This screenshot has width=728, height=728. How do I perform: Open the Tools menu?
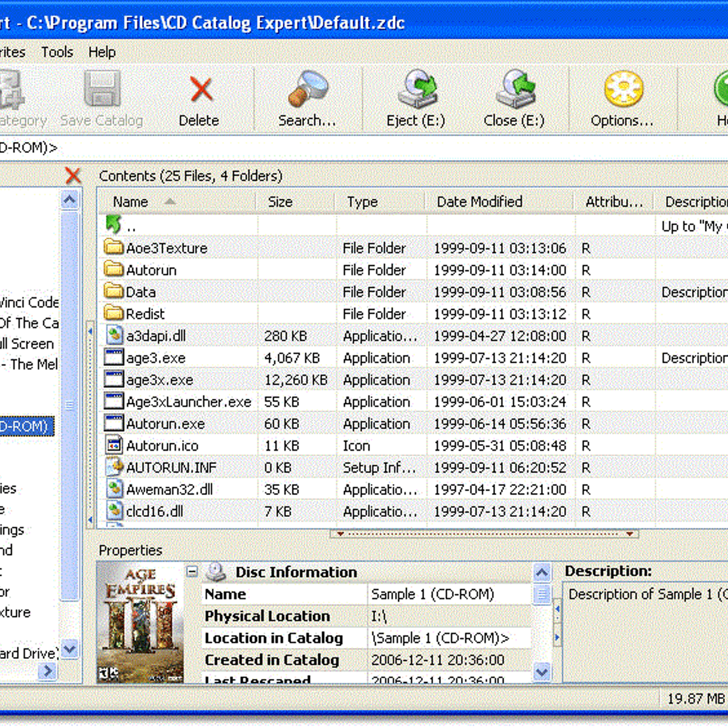[x=57, y=52]
